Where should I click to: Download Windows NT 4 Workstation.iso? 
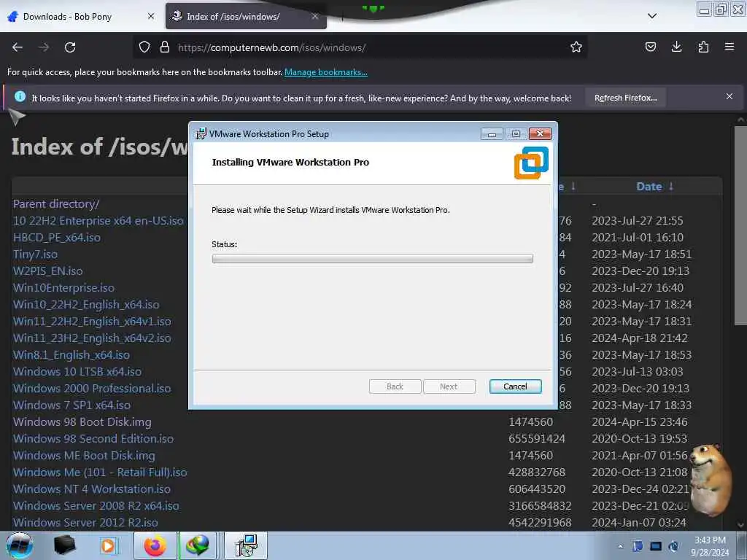91,489
